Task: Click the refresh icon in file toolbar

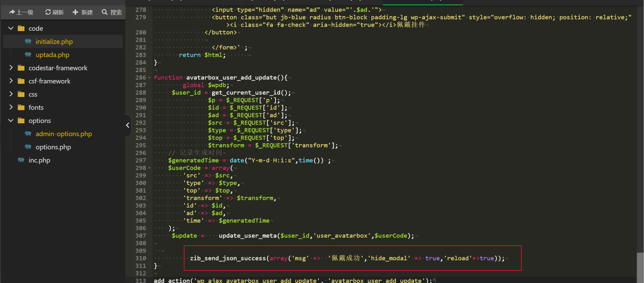Action: pyautogui.click(x=48, y=12)
